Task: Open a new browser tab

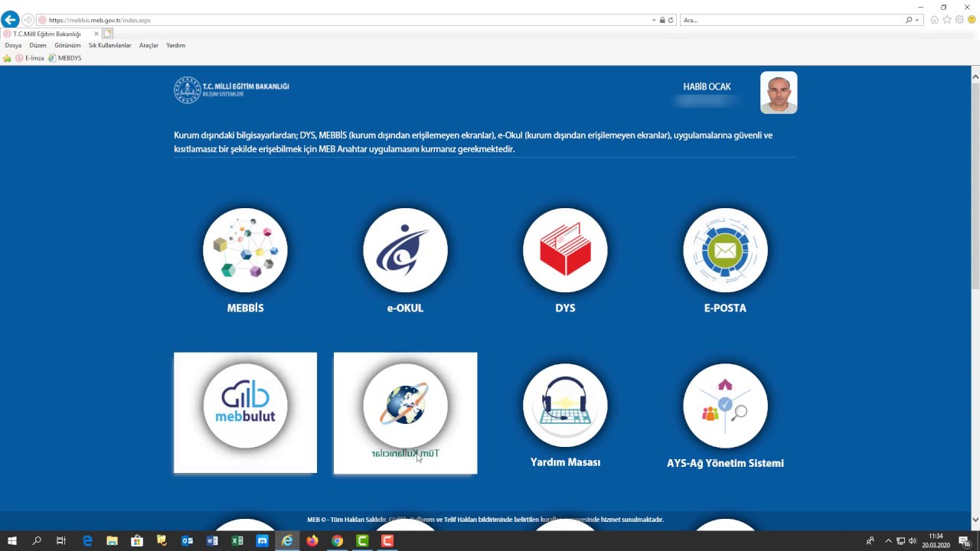Action: [x=108, y=34]
